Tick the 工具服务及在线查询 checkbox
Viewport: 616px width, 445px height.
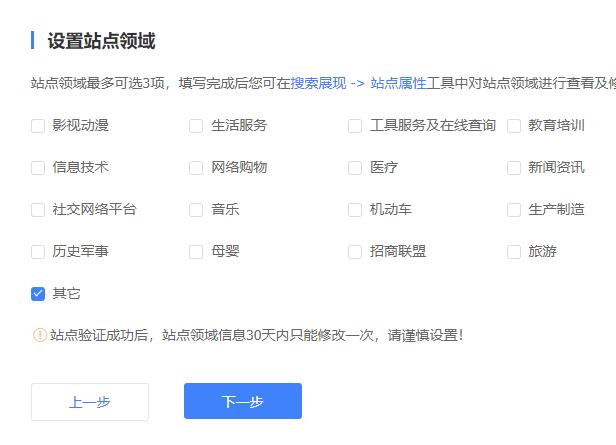tap(355, 126)
